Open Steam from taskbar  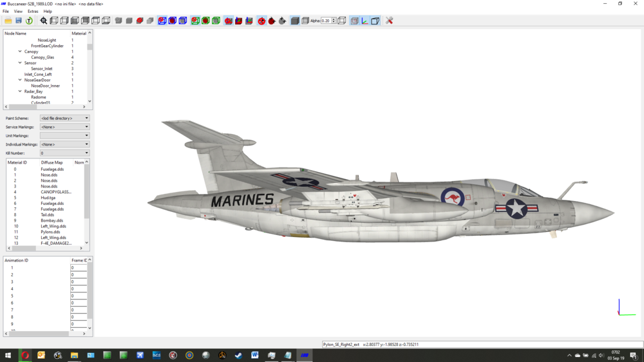click(239, 356)
